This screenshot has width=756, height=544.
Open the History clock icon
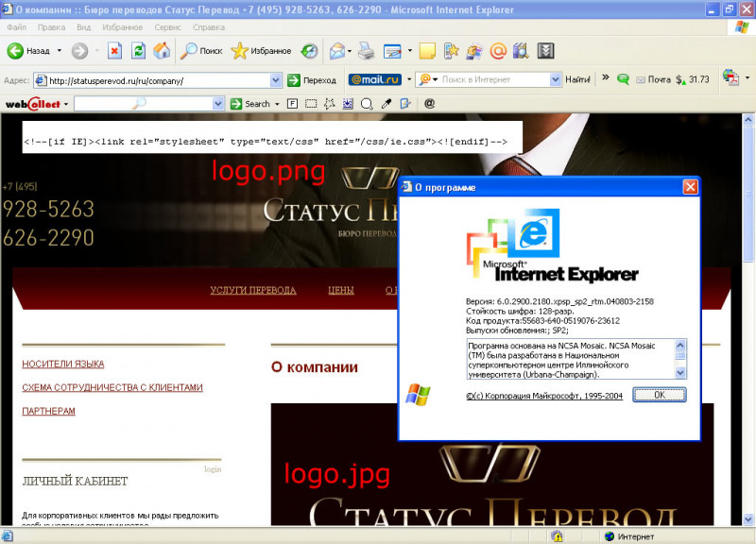click(309, 51)
